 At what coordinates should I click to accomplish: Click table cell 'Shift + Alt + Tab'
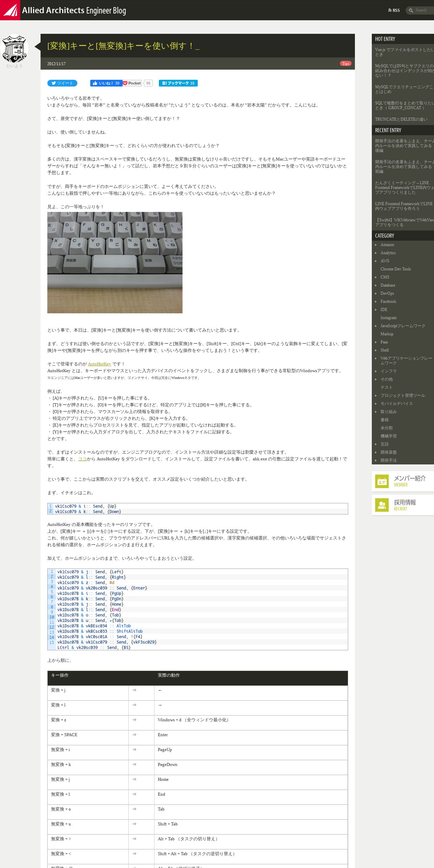(251, 857)
